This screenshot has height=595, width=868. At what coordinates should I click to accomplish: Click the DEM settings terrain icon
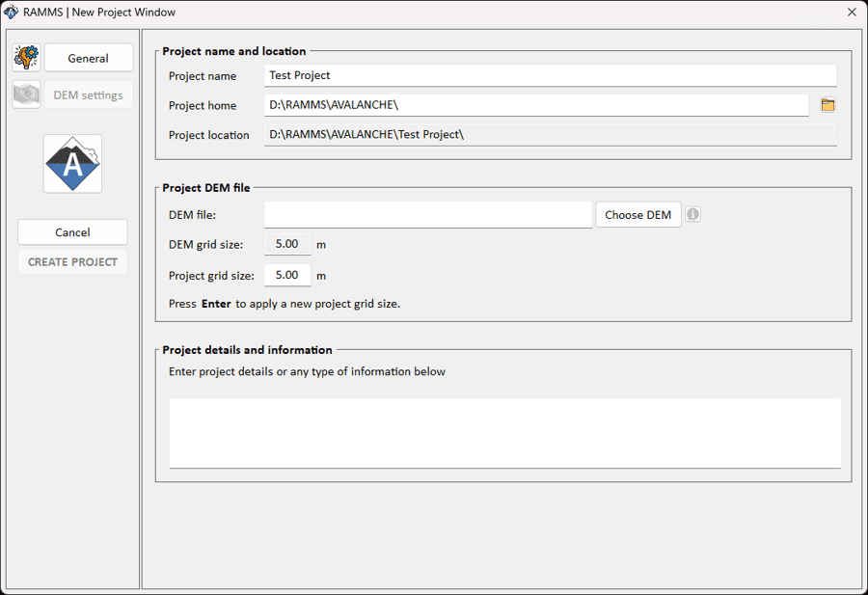point(27,95)
